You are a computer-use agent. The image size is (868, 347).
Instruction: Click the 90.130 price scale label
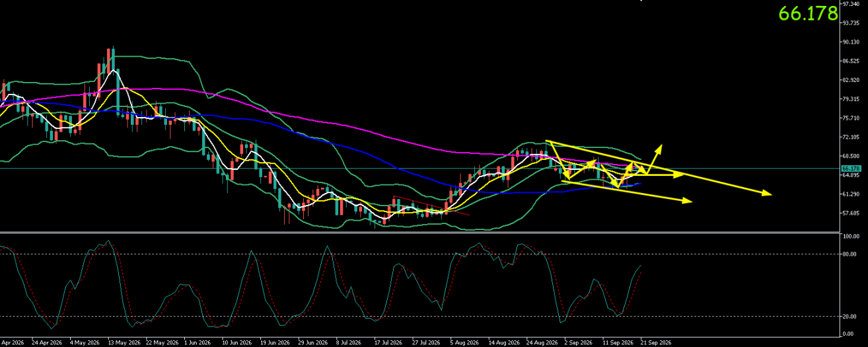(850, 42)
